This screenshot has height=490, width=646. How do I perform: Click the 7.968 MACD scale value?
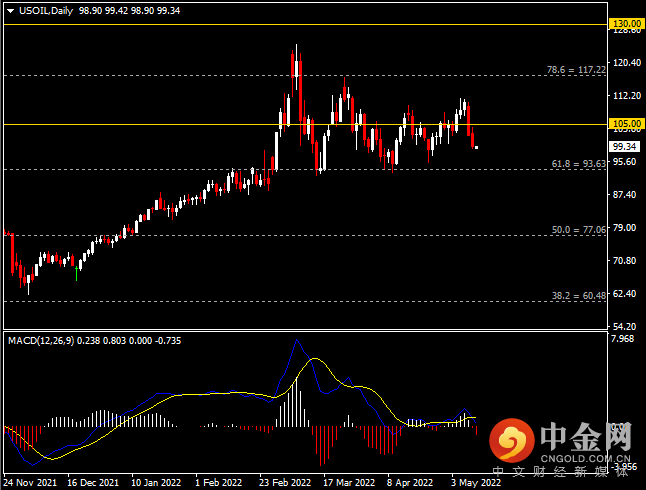click(x=626, y=340)
